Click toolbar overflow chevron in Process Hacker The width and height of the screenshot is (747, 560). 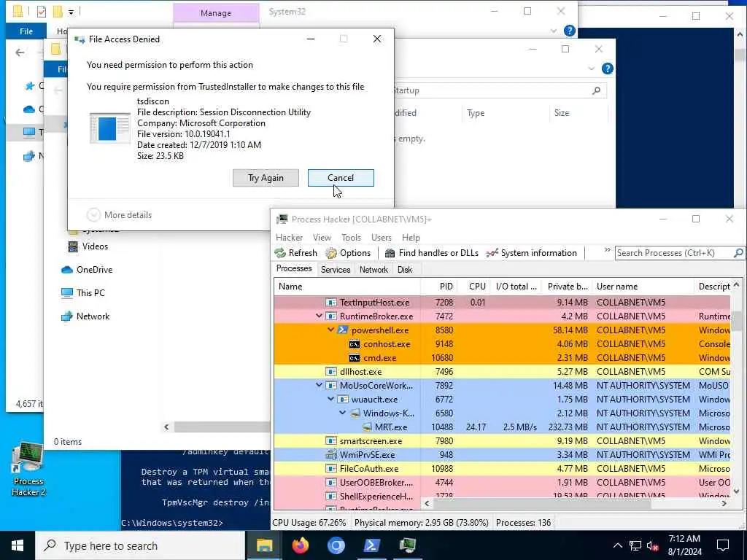[x=608, y=250]
